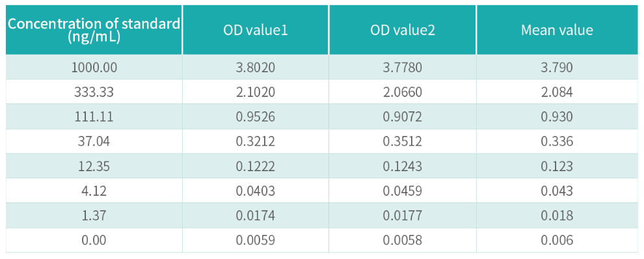
Task: Click OD value2 cell 0.3512
Action: (403, 141)
